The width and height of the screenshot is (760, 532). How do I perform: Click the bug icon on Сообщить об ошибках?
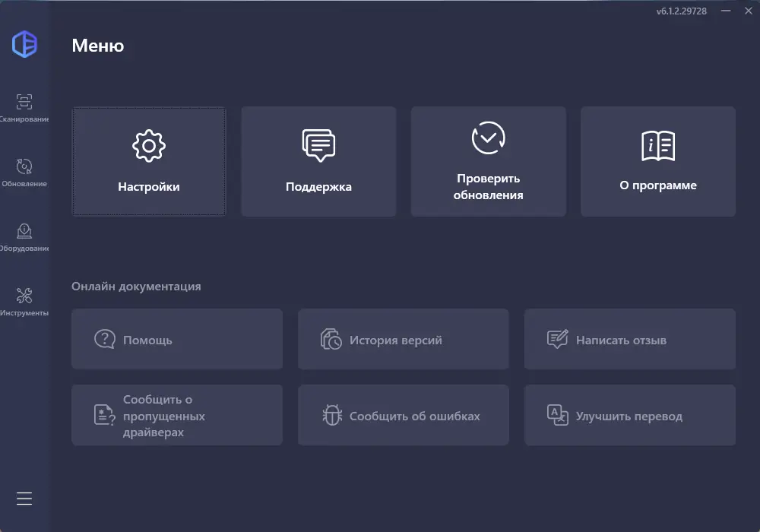331,415
